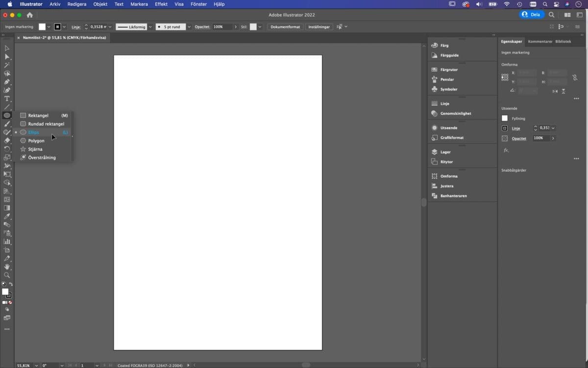This screenshot has width=588, height=368.
Task: Click the Fyllning fill swatch in Utseende
Action: 505,118
